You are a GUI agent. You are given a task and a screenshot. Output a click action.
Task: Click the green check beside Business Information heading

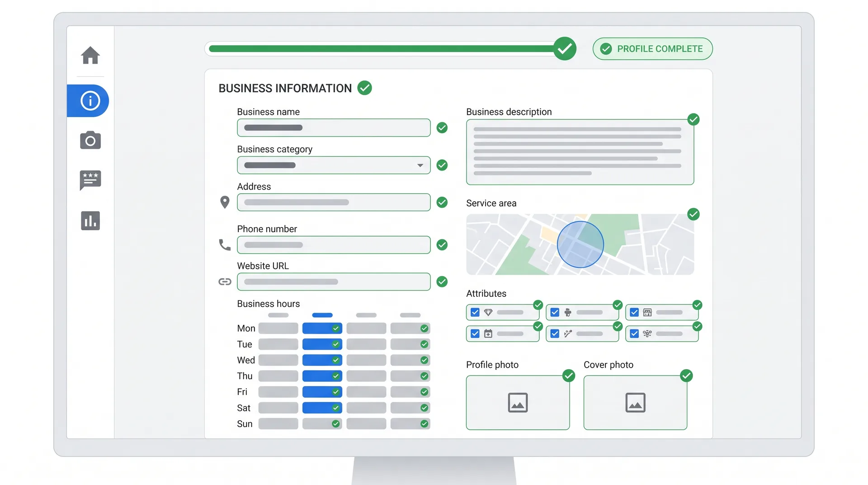pos(364,88)
